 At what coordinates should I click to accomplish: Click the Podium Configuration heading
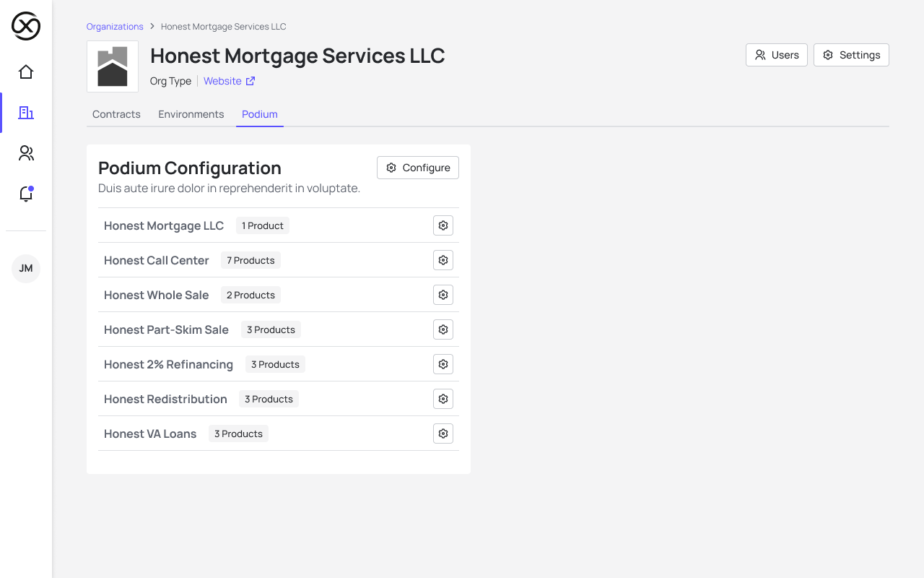click(x=190, y=168)
